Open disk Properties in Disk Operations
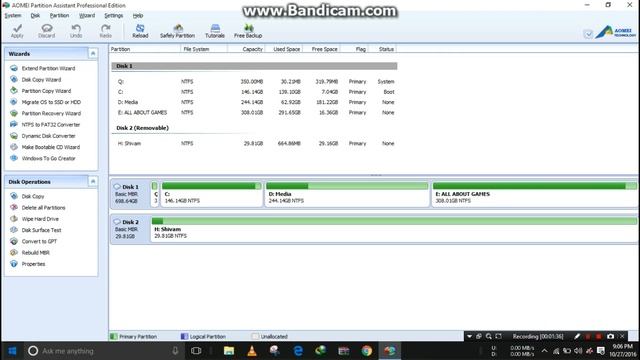 coord(33,264)
